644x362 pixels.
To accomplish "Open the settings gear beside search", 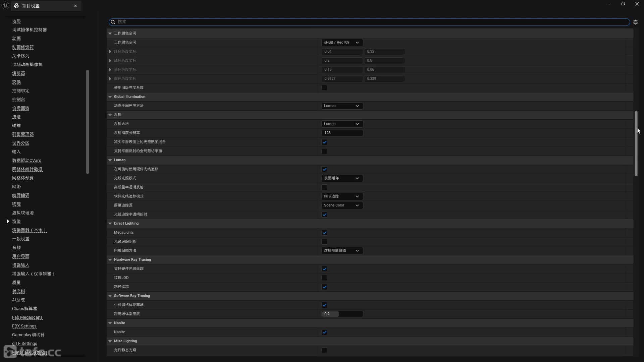I will click(x=635, y=22).
